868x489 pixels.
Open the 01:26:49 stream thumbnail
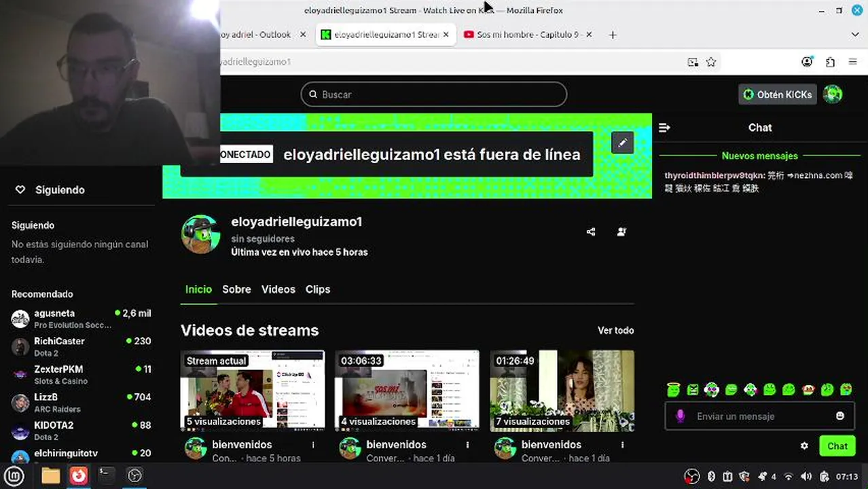click(562, 391)
